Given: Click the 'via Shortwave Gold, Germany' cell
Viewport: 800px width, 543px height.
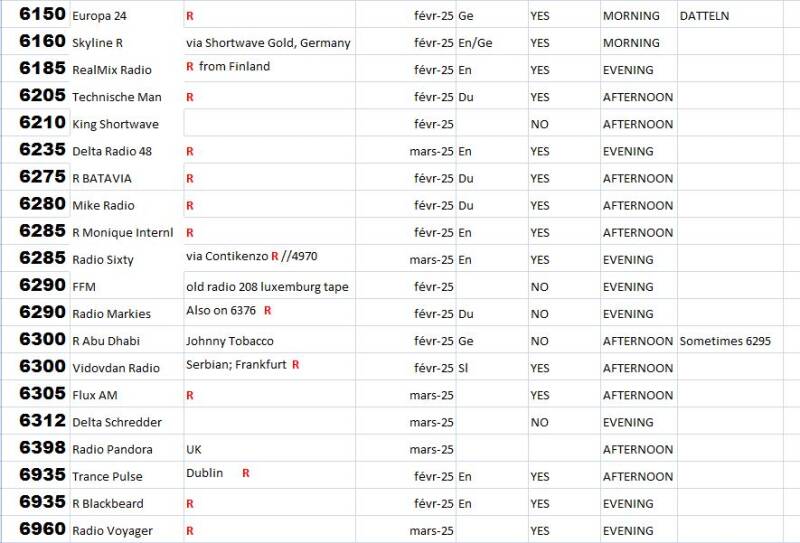Looking at the screenshot, I should click(x=268, y=43).
